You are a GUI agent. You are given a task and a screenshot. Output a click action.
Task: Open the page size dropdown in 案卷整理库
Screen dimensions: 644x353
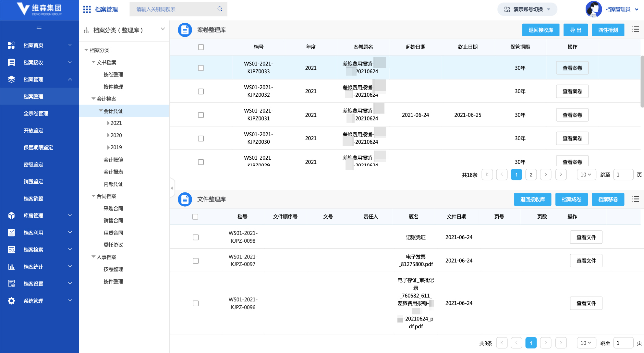[x=586, y=175]
